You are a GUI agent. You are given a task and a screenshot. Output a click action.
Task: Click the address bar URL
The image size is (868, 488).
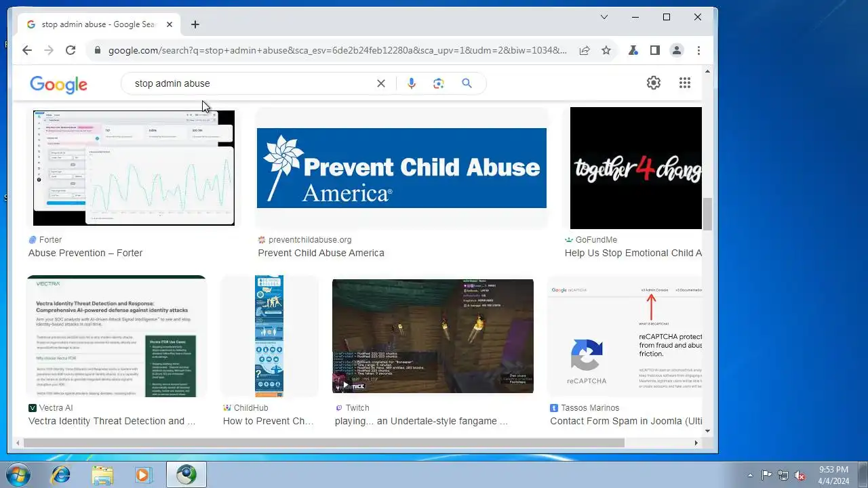click(x=338, y=50)
